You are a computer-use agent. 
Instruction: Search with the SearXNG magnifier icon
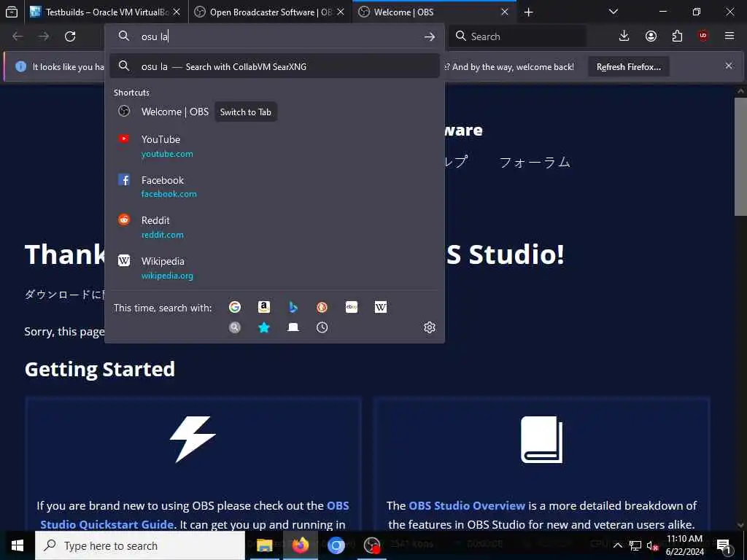coord(234,327)
